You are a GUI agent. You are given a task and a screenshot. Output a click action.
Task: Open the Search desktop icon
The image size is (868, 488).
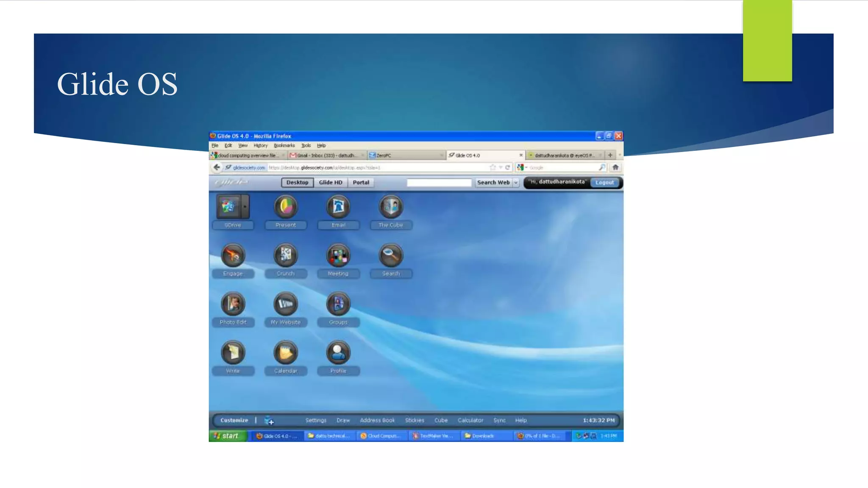coord(391,255)
